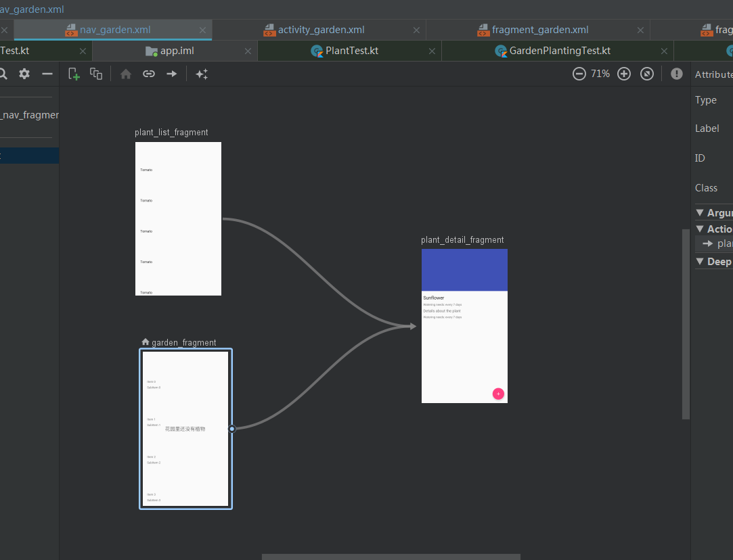Select the plant_list_fragment preview
733x560 pixels.
(178, 218)
